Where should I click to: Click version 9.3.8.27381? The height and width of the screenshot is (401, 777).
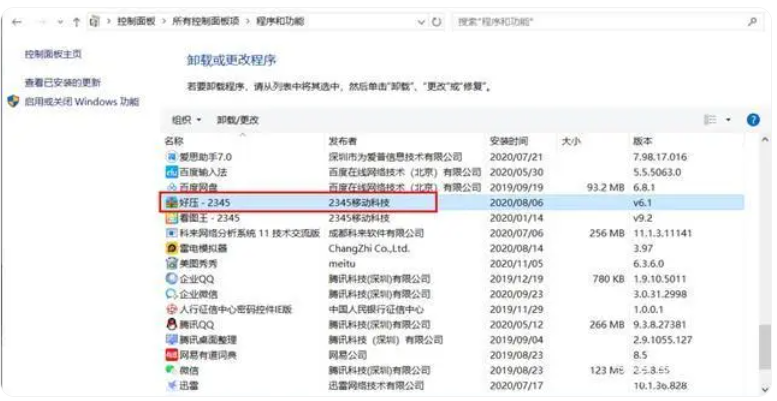660,325
